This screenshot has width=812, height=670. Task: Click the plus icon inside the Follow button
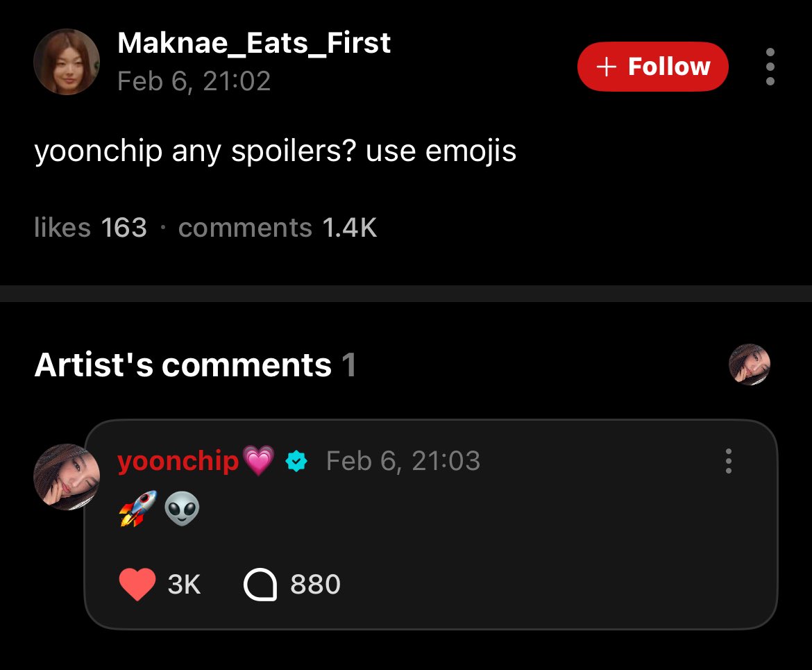(x=608, y=67)
